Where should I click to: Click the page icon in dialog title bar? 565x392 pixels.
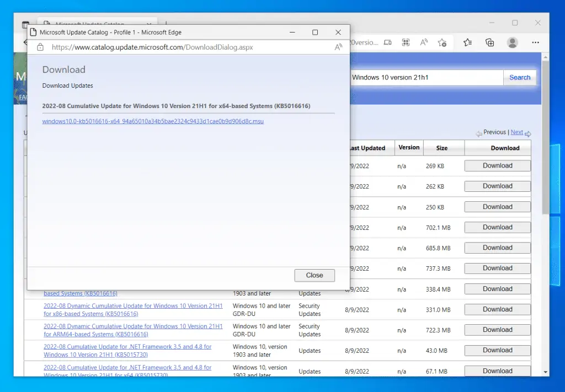33,33
